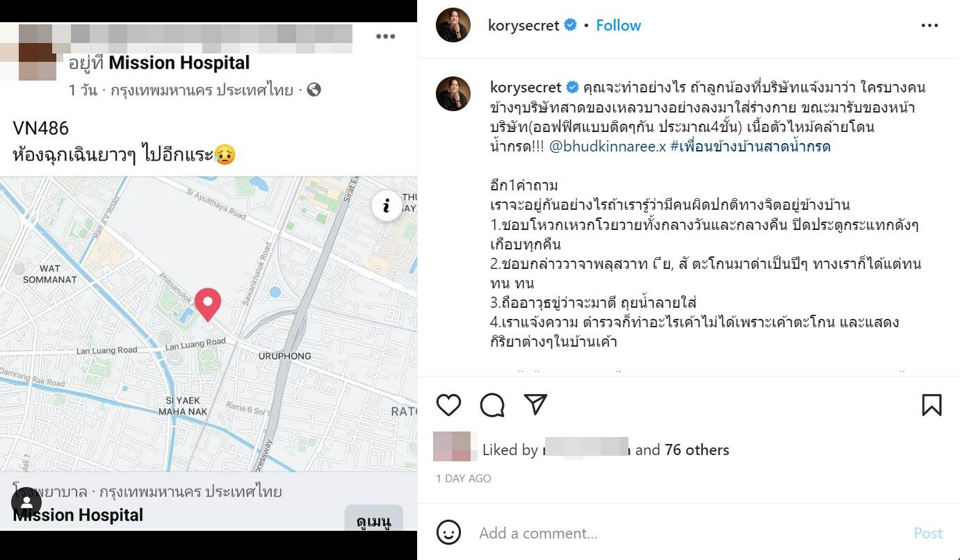
Task: Tap the tagged-people icon on image
Action: pos(26,502)
